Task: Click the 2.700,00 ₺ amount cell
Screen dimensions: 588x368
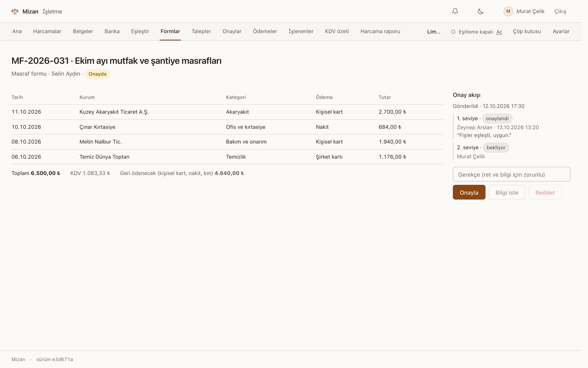Action: [x=392, y=112]
